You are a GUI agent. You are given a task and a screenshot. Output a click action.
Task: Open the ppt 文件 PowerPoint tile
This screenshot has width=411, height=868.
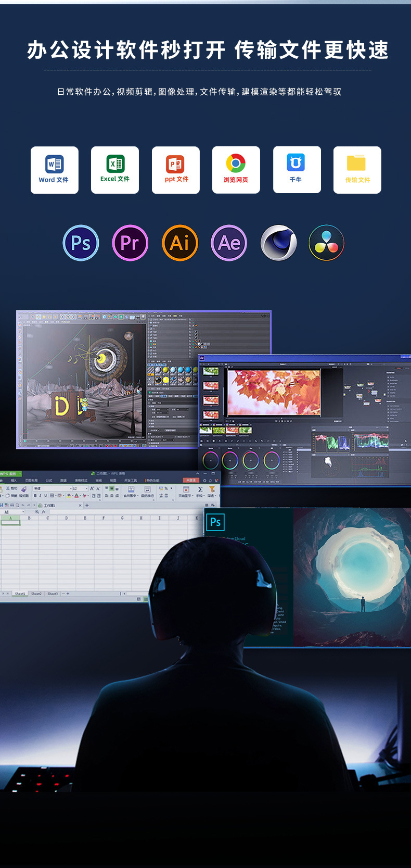(x=176, y=170)
